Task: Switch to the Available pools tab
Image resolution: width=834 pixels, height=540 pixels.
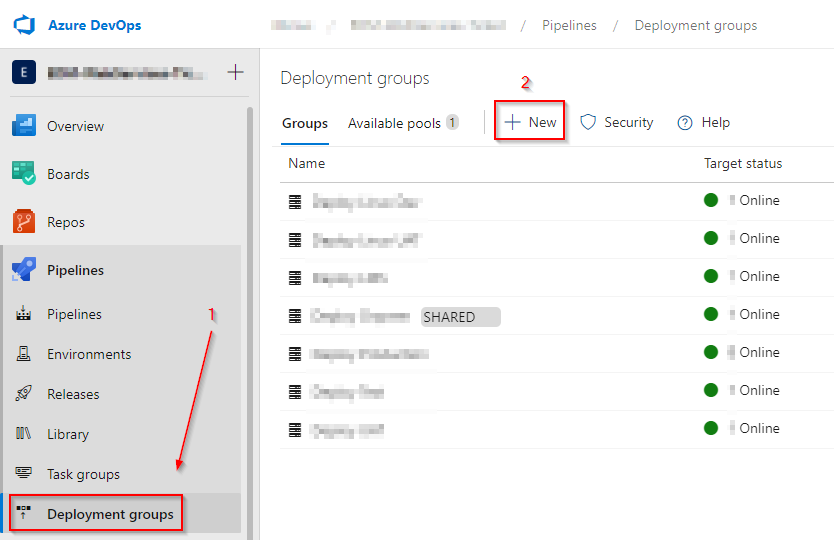Action: (394, 123)
